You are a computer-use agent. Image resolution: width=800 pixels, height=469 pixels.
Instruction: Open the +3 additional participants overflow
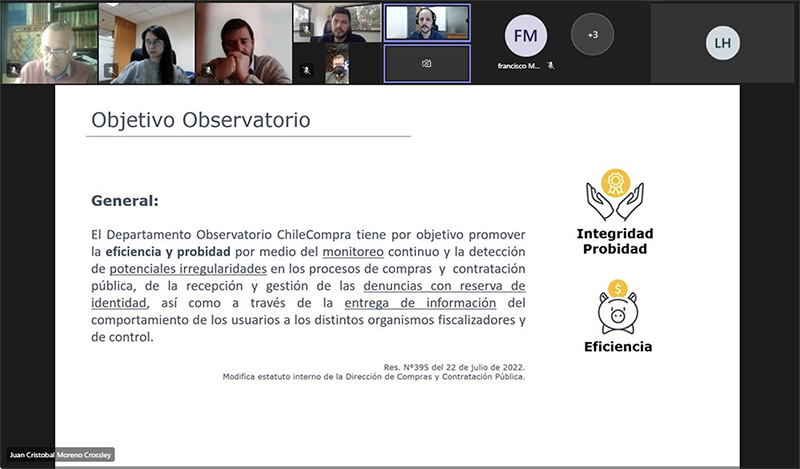tap(592, 35)
